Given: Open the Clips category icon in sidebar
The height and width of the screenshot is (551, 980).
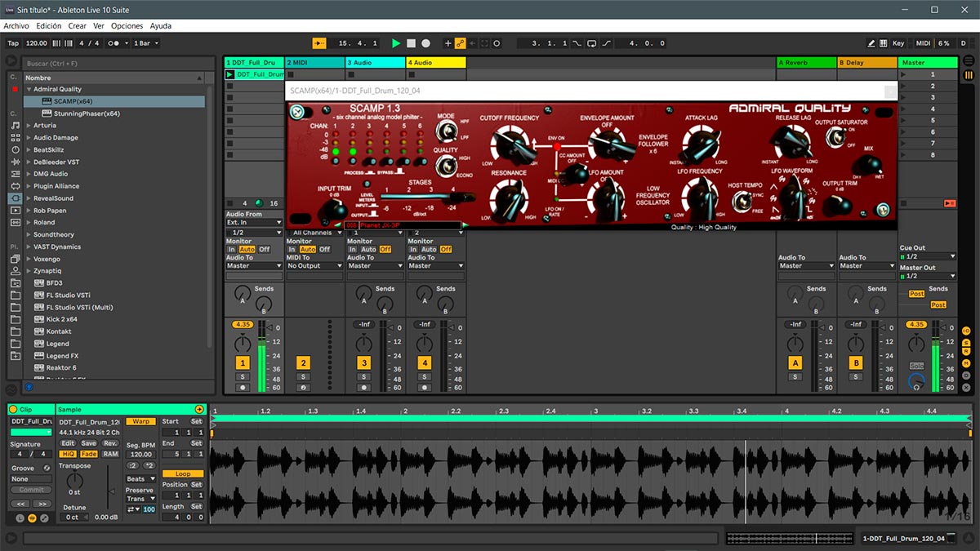Looking at the screenshot, I should 16,211.
